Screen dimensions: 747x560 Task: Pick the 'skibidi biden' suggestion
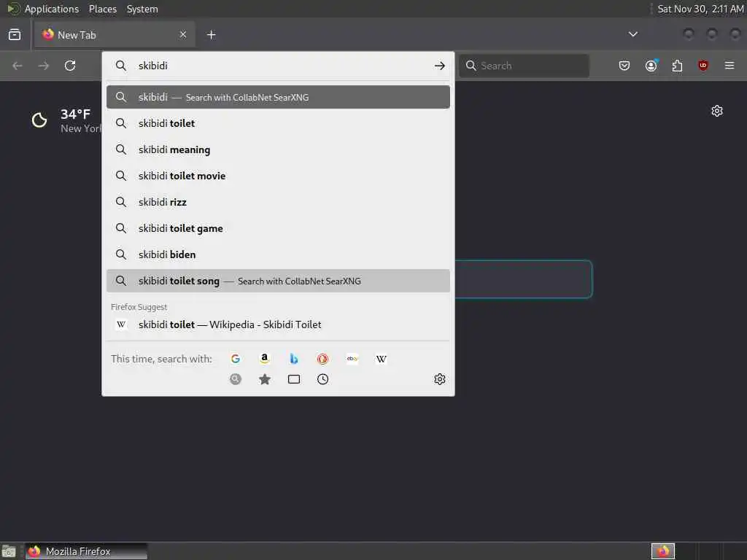tap(278, 254)
